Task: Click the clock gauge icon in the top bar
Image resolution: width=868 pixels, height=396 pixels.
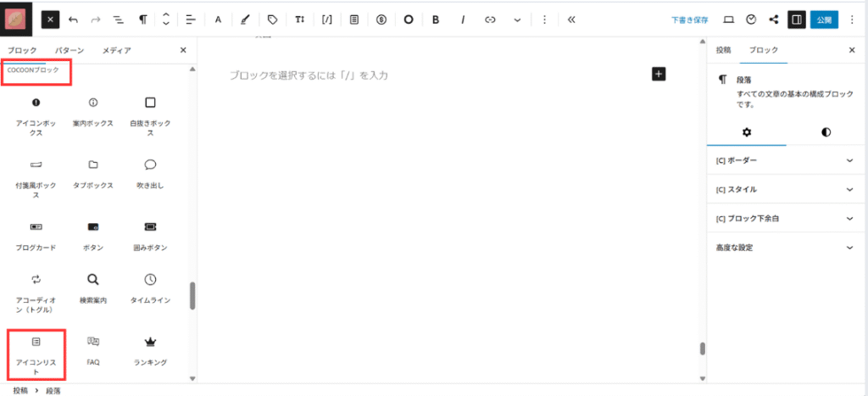Action: point(751,20)
